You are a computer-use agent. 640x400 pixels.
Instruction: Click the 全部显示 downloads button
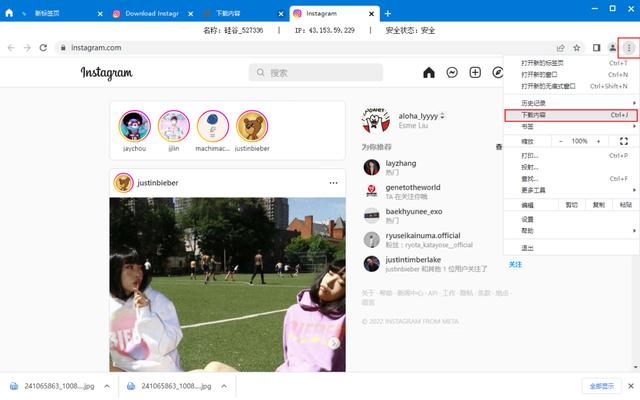[602, 386]
